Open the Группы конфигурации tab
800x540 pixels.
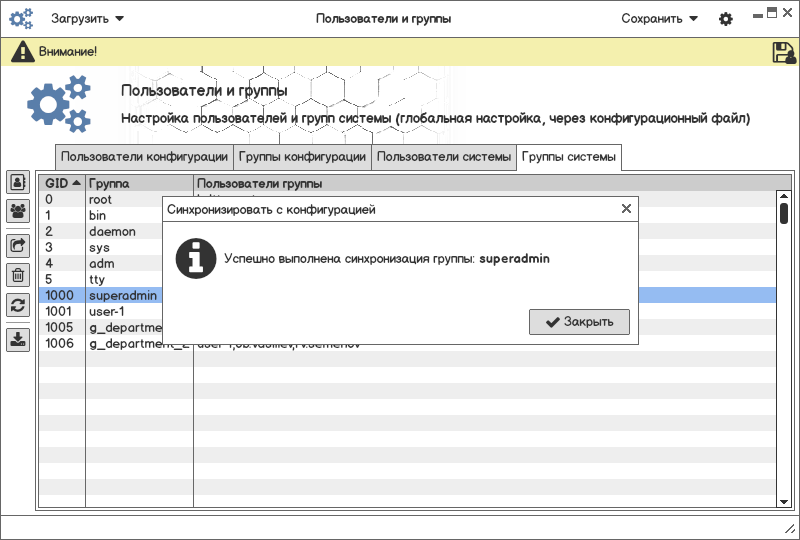point(302,157)
